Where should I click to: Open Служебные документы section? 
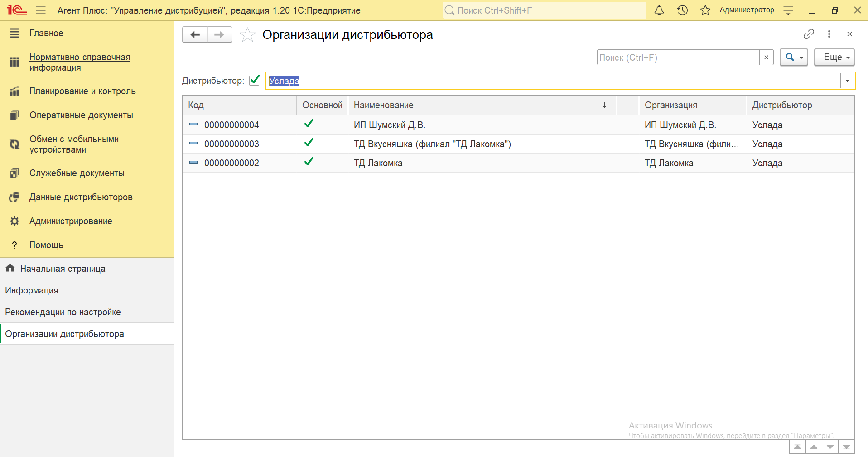pyautogui.click(x=87, y=173)
